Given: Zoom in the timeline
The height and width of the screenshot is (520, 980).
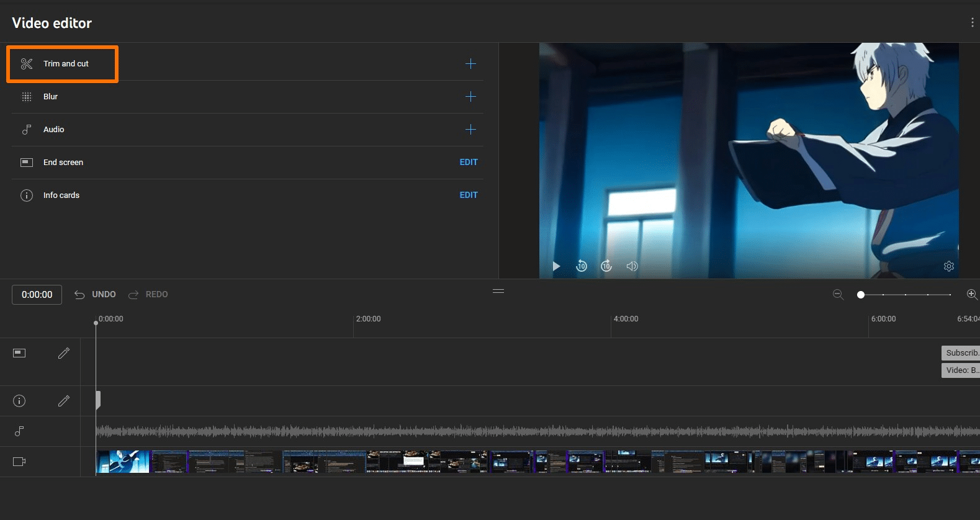Looking at the screenshot, I should (x=972, y=295).
